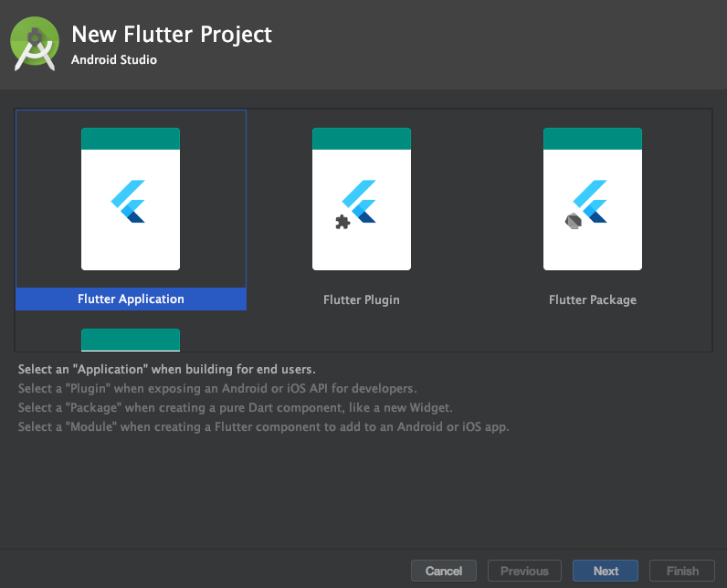Screen dimensions: 727x588
Task: Click the Previous button
Action: click(524, 571)
